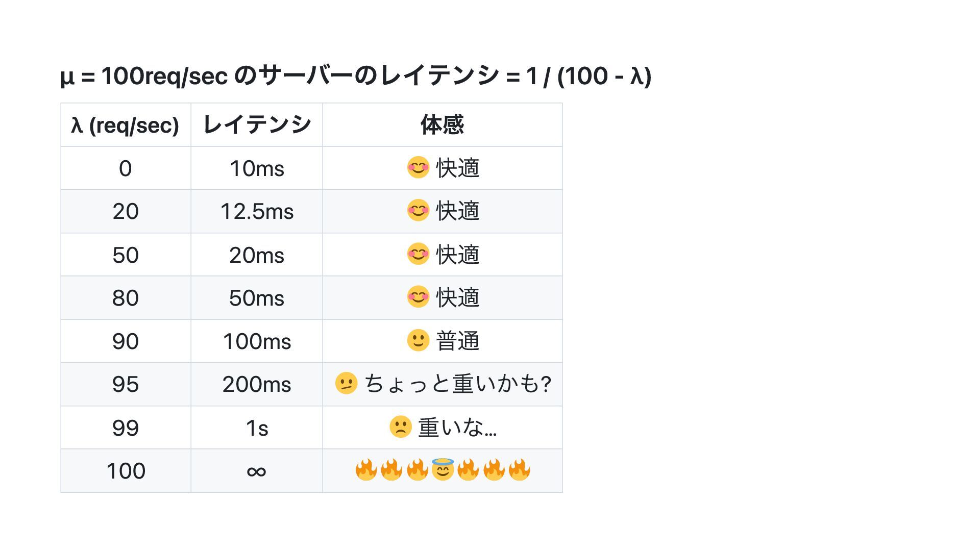Select the slight smile emoji beside 普通
Viewport: 980px width, 551px height.
418,340
